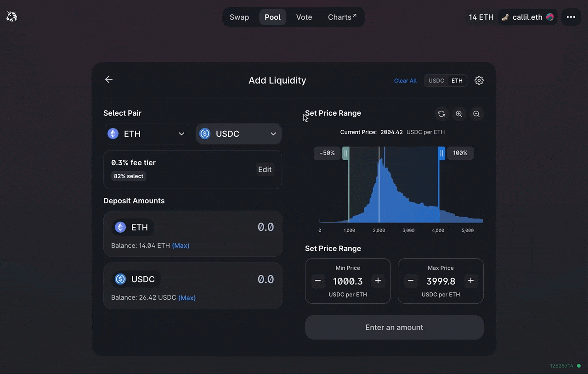Switch price denomination to USDC

pyautogui.click(x=436, y=81)
